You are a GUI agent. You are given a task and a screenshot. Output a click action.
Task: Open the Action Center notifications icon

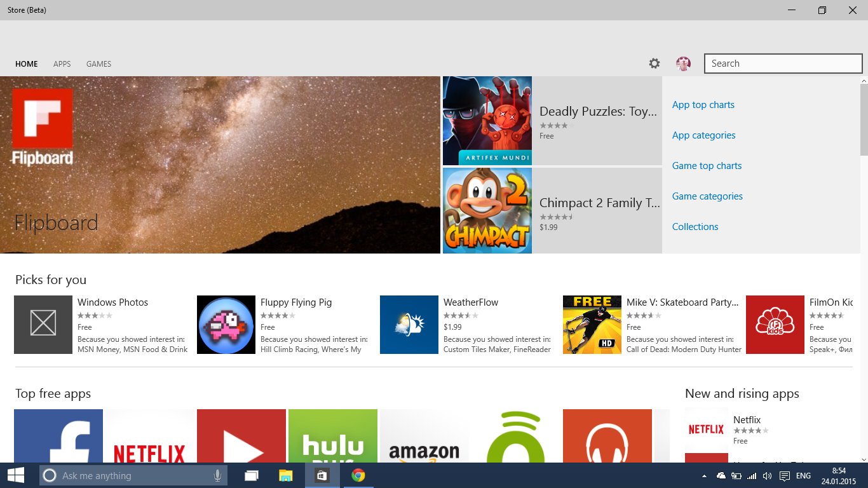point(785,476)
